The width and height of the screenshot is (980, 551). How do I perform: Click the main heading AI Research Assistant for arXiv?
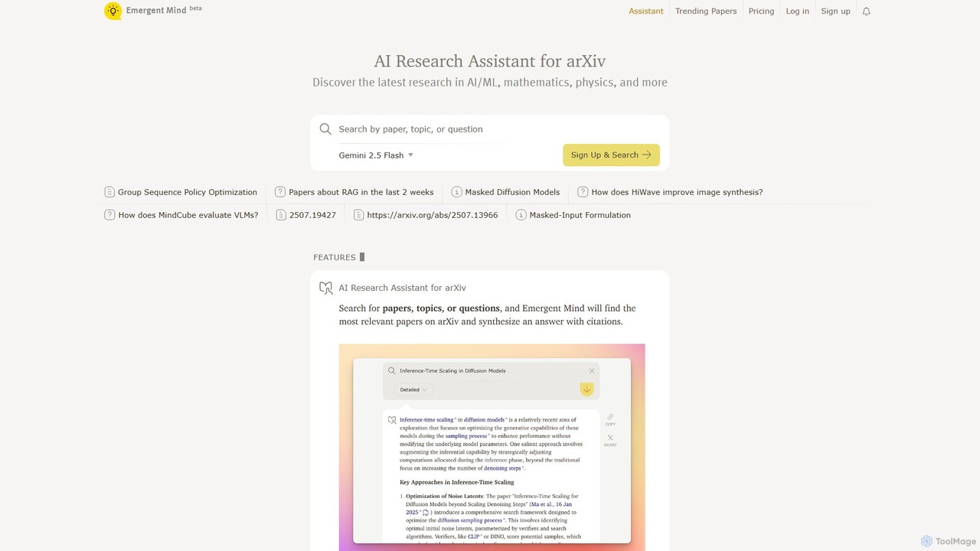point(490,61)
